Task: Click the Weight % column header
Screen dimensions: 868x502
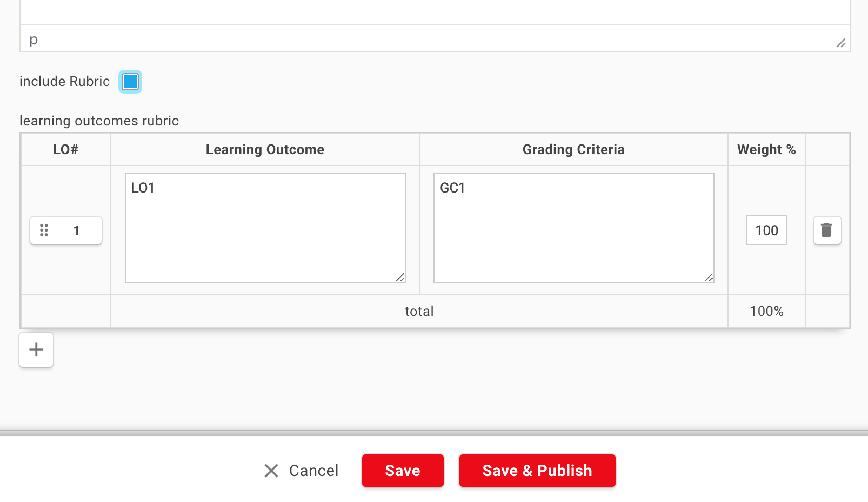Action: 766,149
